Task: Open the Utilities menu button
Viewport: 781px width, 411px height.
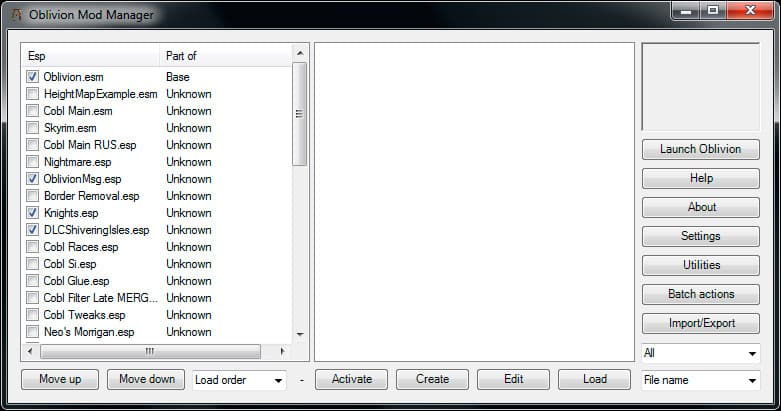Action: click(701, 265)
